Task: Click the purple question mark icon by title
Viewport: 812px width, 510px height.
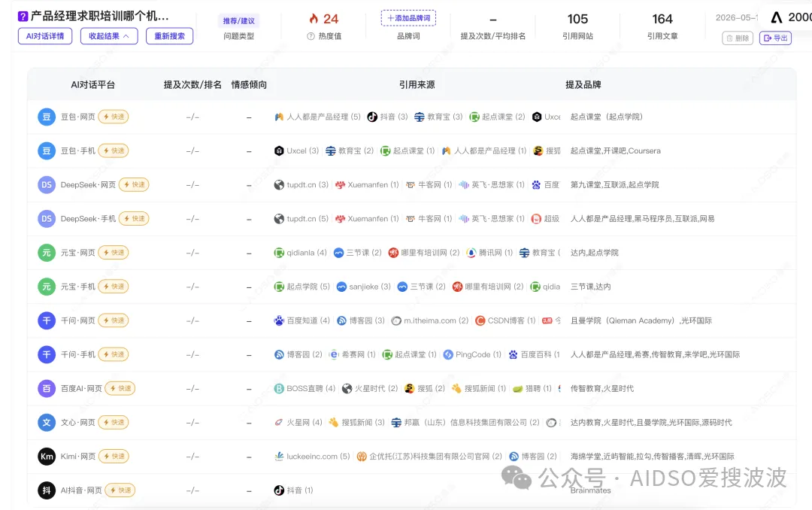Action: [23, 16]
